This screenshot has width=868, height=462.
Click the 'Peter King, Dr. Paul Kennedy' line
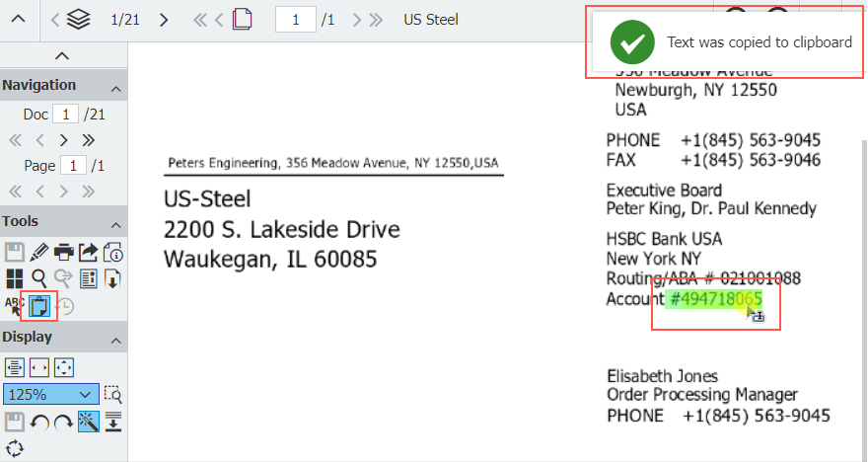(711, 209)
